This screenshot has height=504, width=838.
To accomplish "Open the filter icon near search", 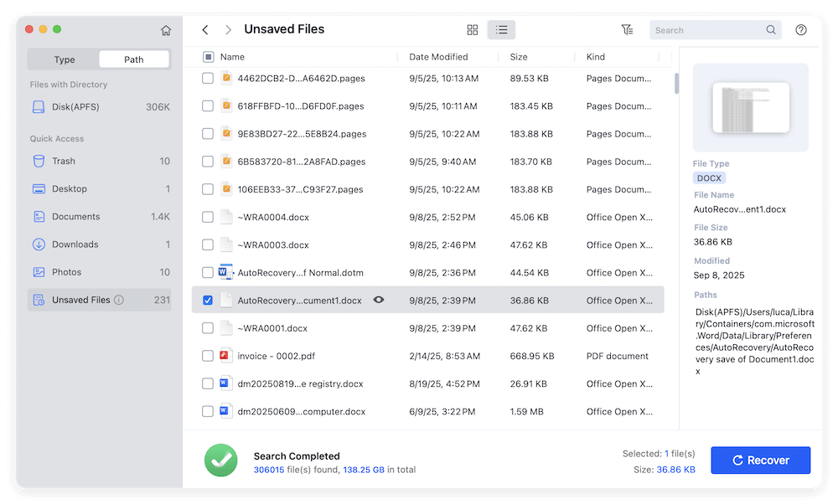I will click(x=627, y=29).
